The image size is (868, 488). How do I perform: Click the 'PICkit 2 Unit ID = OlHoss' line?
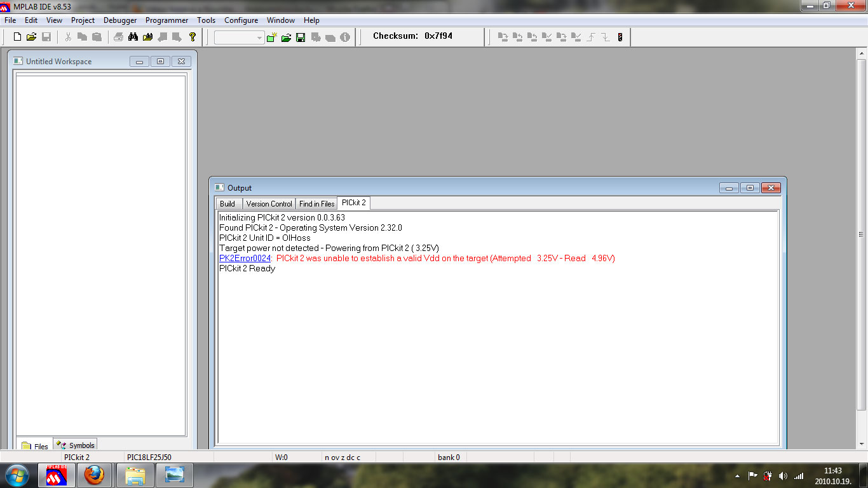(265, 238)
